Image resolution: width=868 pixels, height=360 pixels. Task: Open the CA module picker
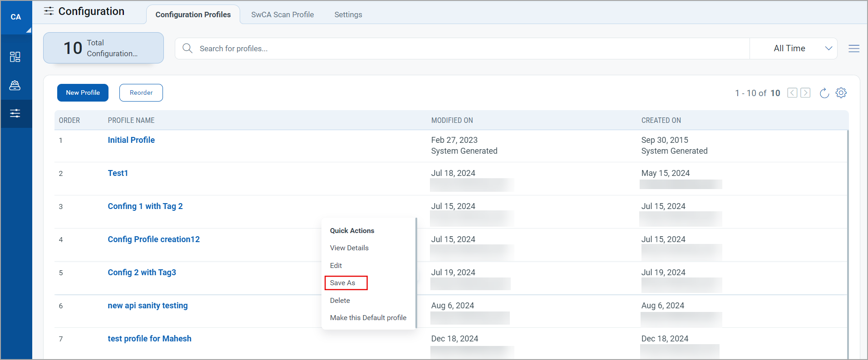(x=16, y=17)
